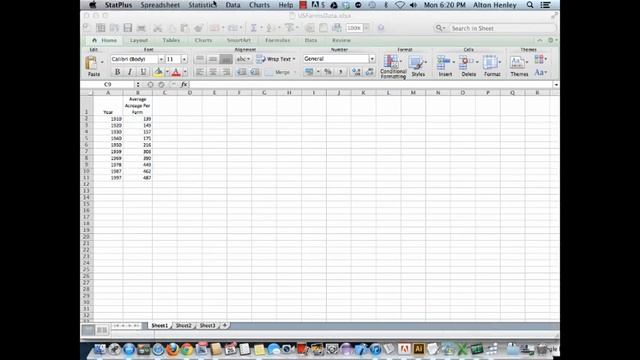This screenshot has height=360, width=640.
Task: Apply percent style format
Action: point(327,72)
